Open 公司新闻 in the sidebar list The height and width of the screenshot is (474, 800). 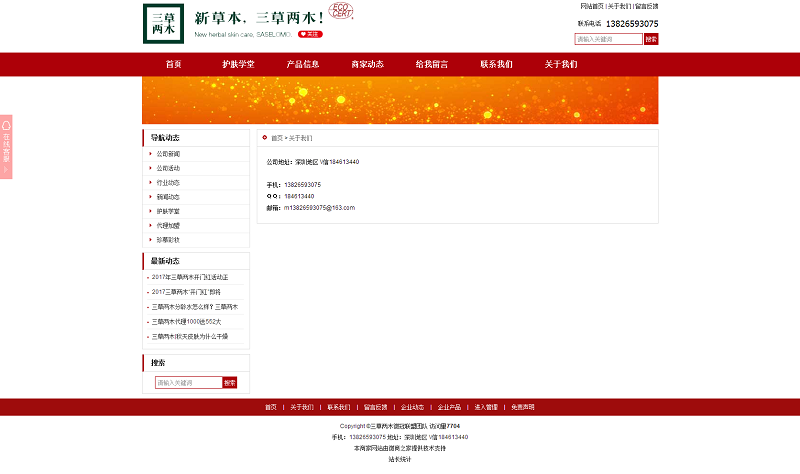tap(168, 154)
